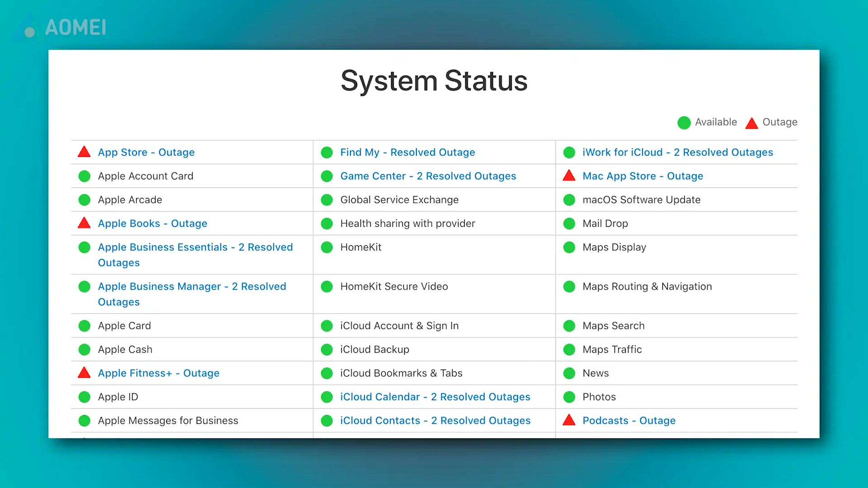Click the green dot beside iCloud Calendar
Viewport: 868px width, 488px height.
[x=327, y=397]
